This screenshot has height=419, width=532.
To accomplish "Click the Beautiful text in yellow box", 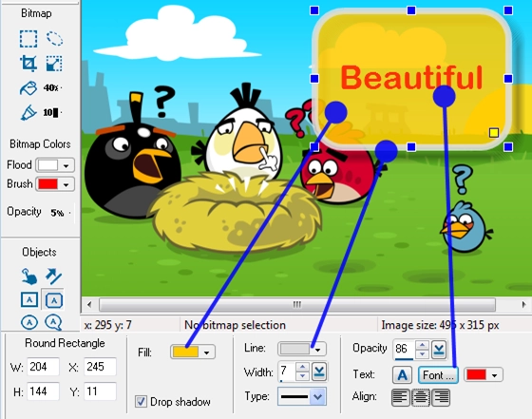I will click(x=411, y=77).
